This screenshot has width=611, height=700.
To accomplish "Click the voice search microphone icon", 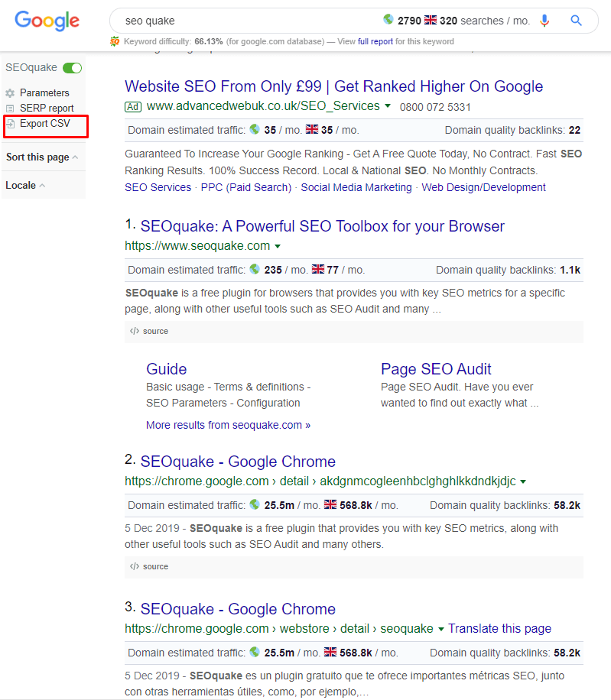I will click(544, 21).
